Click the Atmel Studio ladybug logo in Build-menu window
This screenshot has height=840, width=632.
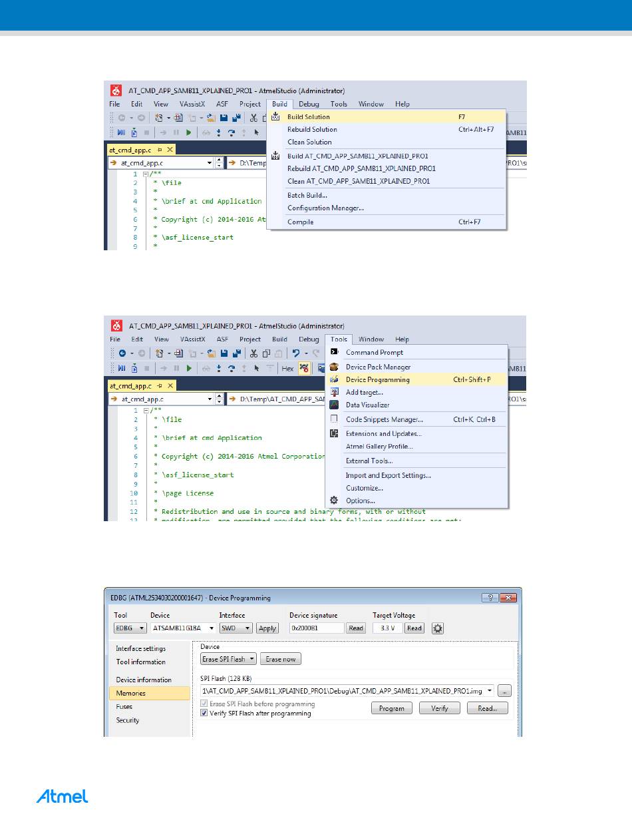[x=116, y=91]
